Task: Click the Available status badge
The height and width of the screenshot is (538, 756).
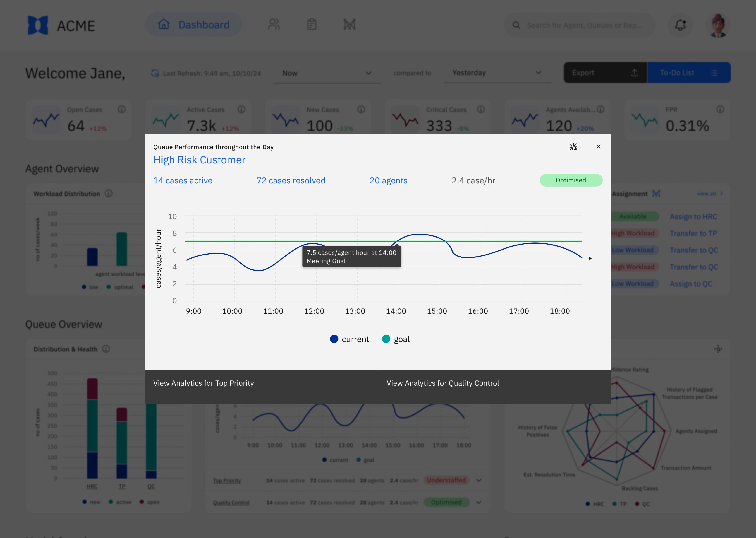Action: point(633,217)
